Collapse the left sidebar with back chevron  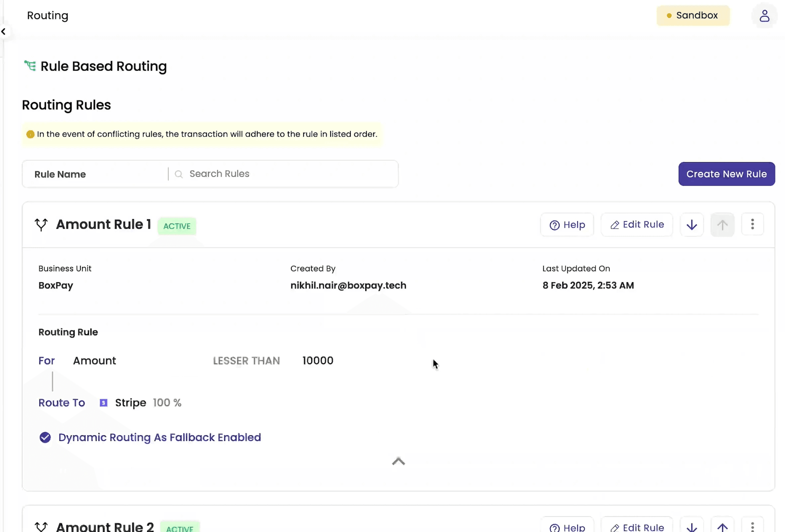(x=4, y=32)
